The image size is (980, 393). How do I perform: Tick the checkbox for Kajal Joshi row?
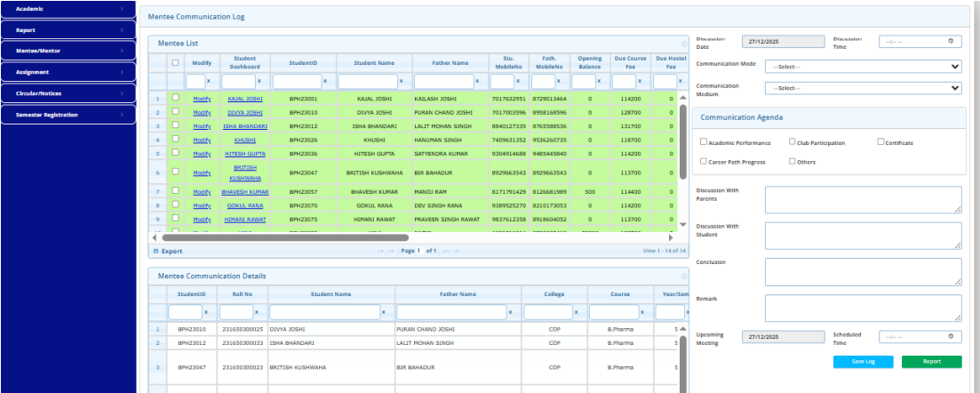pos(175,98)
